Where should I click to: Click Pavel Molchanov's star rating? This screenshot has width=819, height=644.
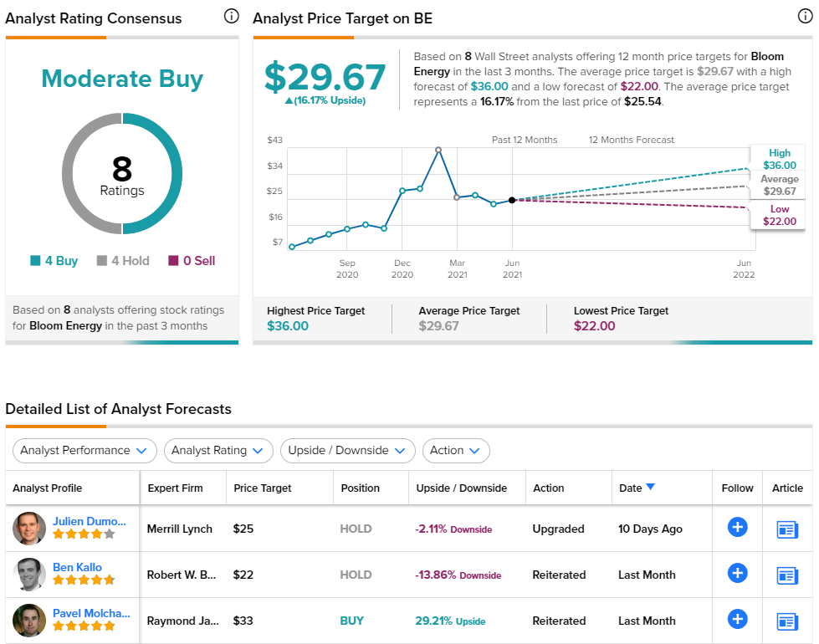coord(84,626)
